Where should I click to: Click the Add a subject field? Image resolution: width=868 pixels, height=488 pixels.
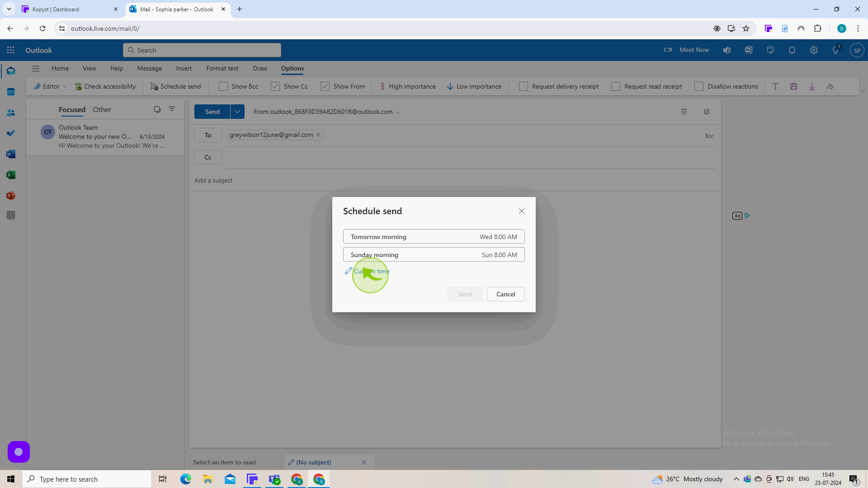tap(455, 180)
